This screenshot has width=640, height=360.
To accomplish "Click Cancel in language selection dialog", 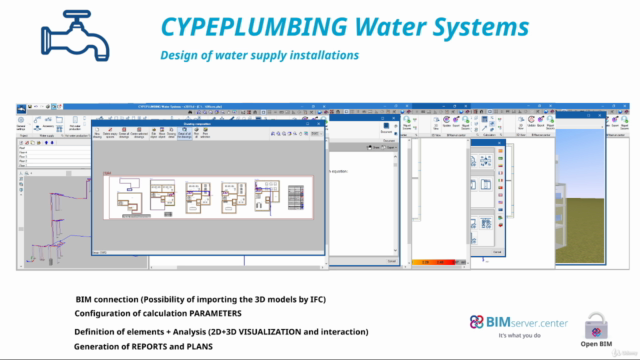I will click(497, 252).
